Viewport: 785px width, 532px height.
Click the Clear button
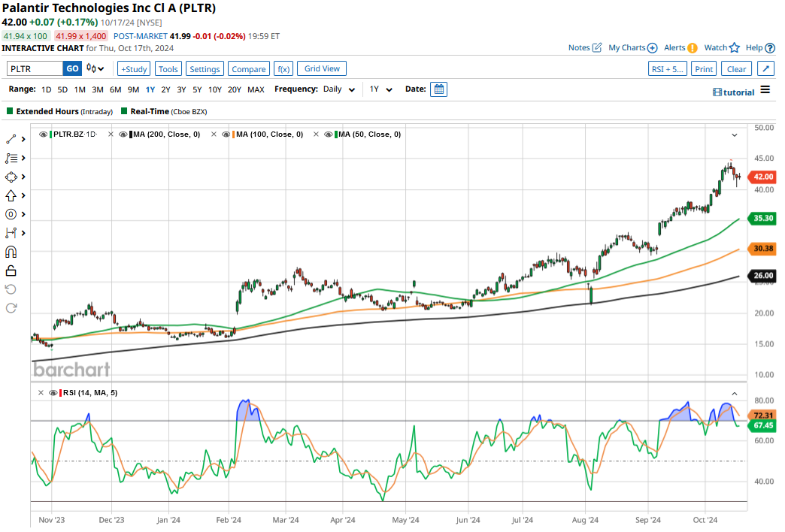pos(736,69)
